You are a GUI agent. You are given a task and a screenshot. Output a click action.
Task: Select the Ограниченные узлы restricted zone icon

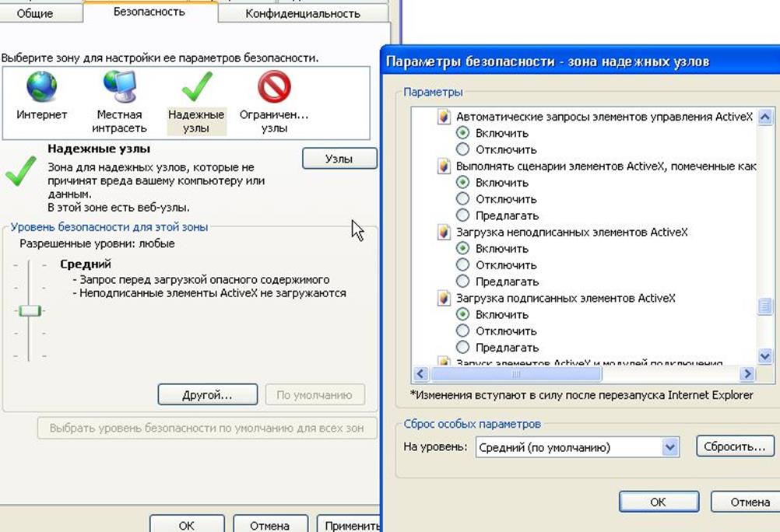[x=274, y=87]
